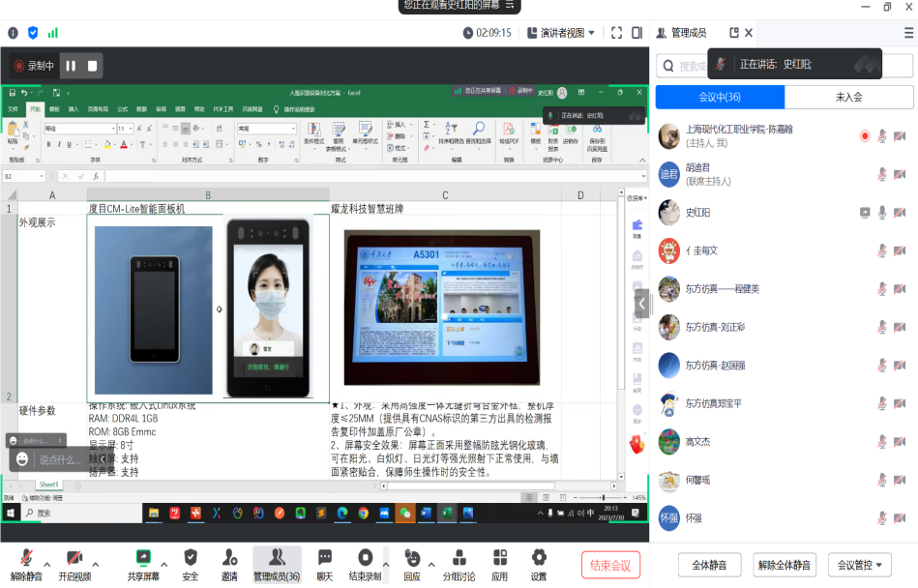Open the Security (安全) shield icon
This screenshot has width=918, height=588.
coord(191,562)
